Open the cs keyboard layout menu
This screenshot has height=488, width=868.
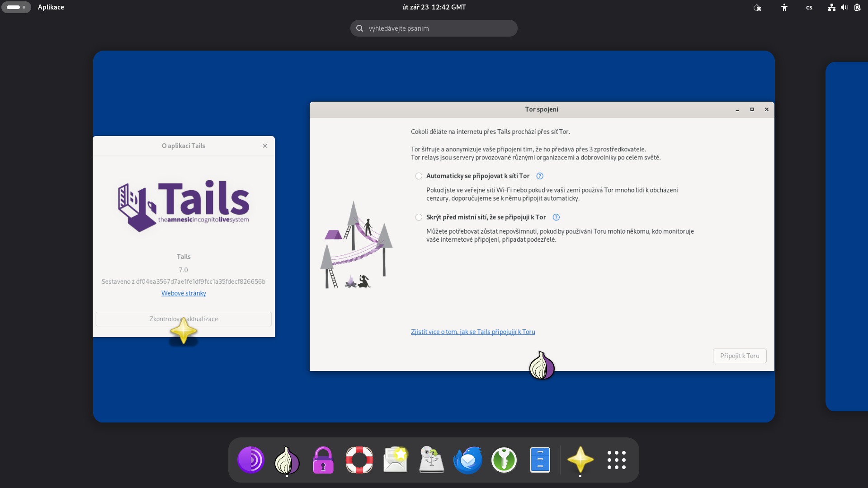tap(809, 7)
